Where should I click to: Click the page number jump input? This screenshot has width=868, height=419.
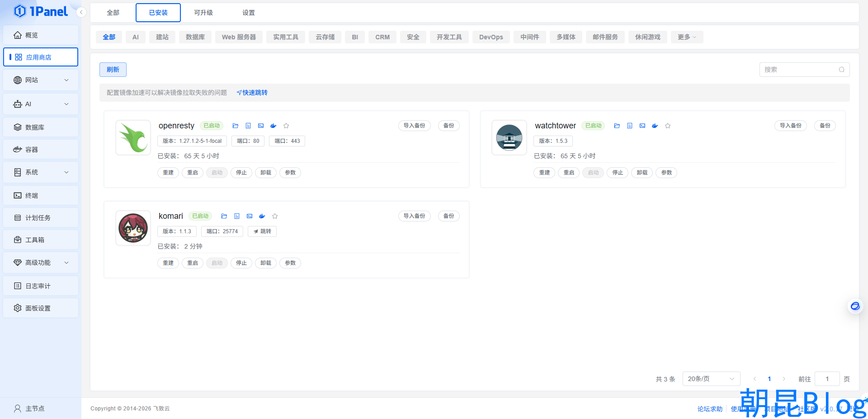tap(827, 379)
